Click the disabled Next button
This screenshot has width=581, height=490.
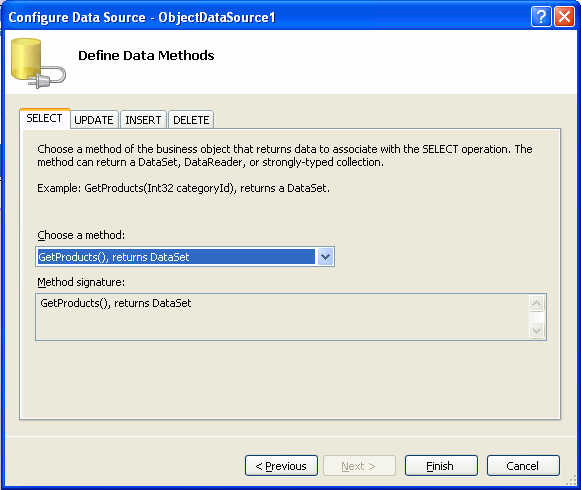(359, 466)
